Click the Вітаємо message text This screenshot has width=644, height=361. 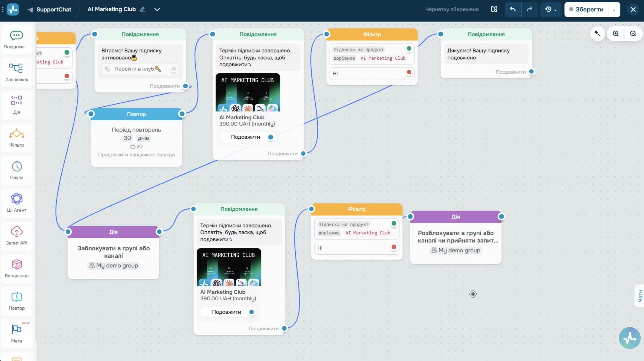131,54
